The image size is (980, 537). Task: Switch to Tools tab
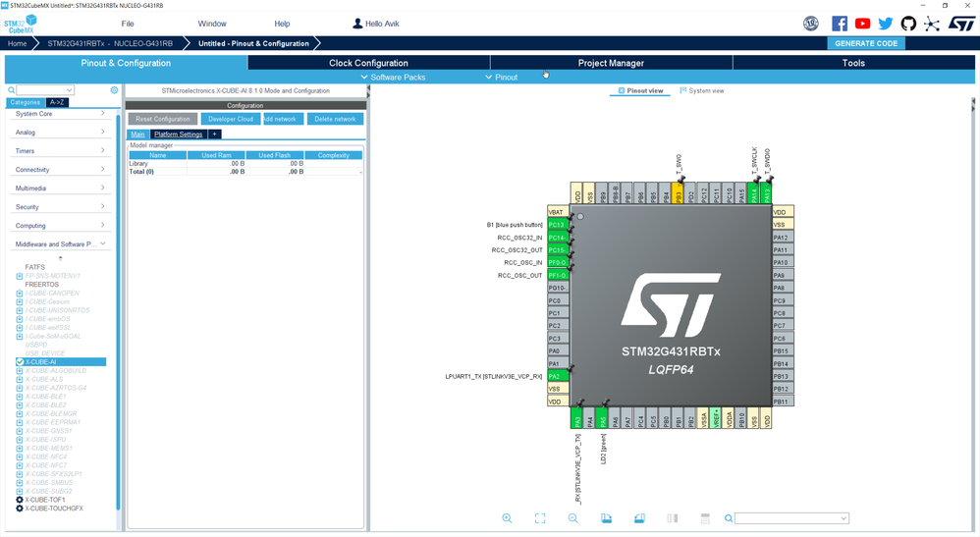tap(853, 63)
